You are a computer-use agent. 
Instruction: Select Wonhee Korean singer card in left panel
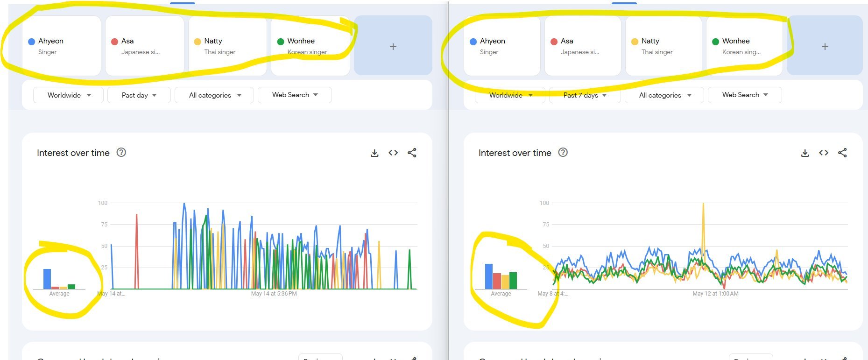pos(311,46)
